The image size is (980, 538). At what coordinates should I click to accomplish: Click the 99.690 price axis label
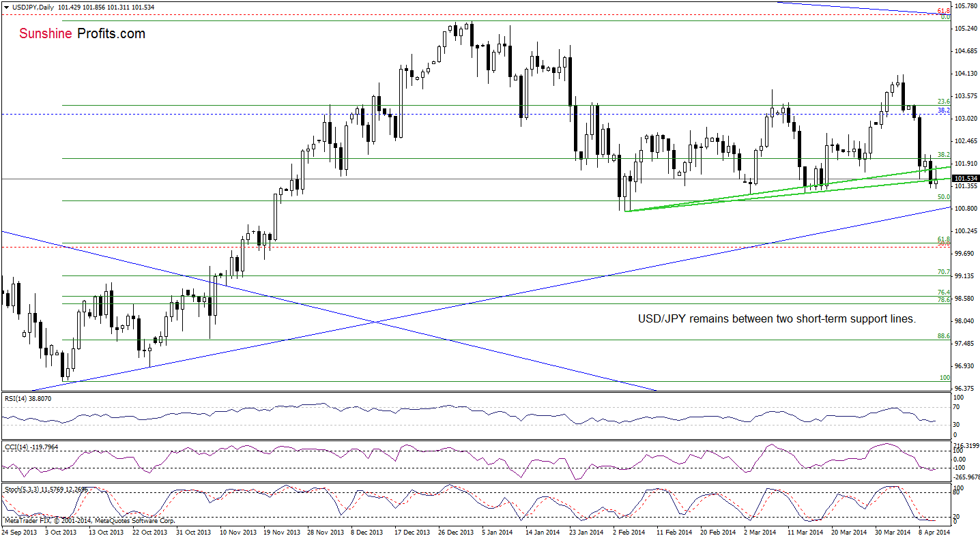click(x=965, y=254)
